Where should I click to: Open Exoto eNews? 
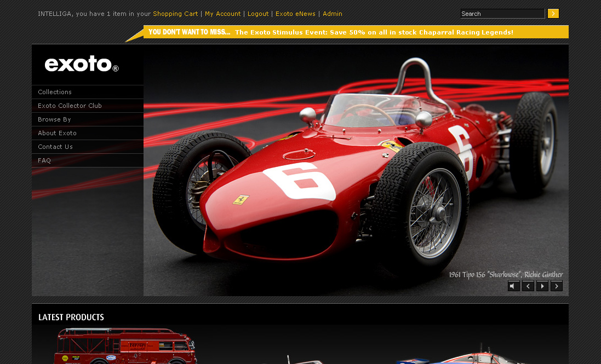click(x=295, y=14)
